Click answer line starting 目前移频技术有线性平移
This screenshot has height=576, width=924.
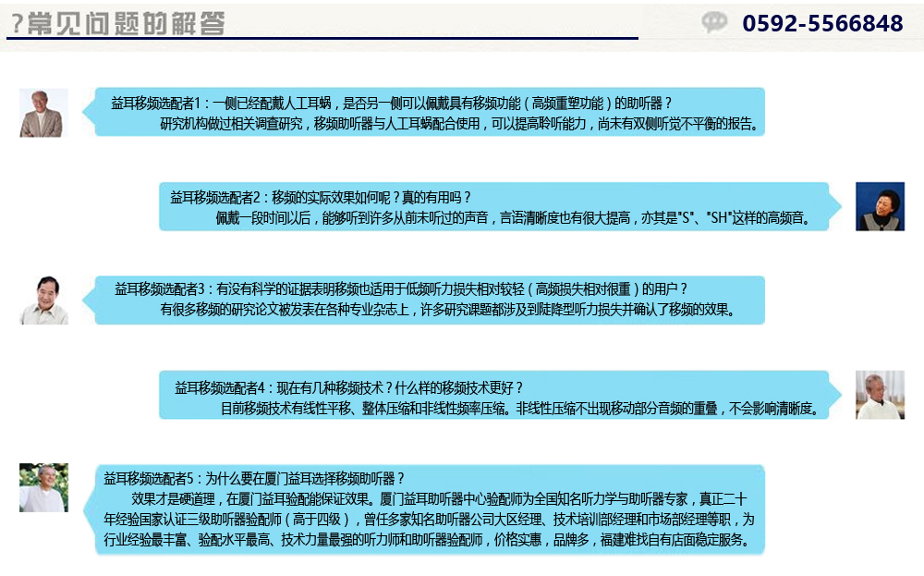point(519,409)
